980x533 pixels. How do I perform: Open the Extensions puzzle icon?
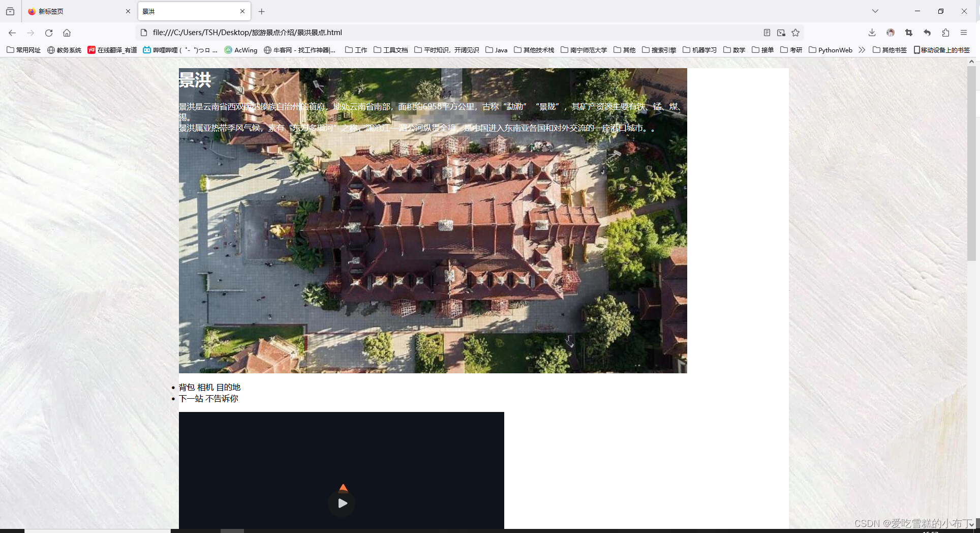pyautogui.click(x=945, y=33)
